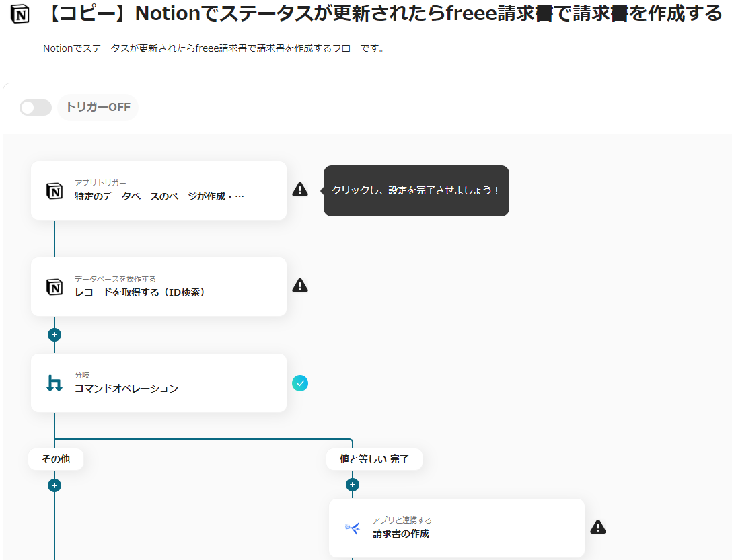Click the Notion icon in the レコードを取得する card
The height and width of the screenshot is (560, 732).
pyautogui.click(x=54, y=287)
